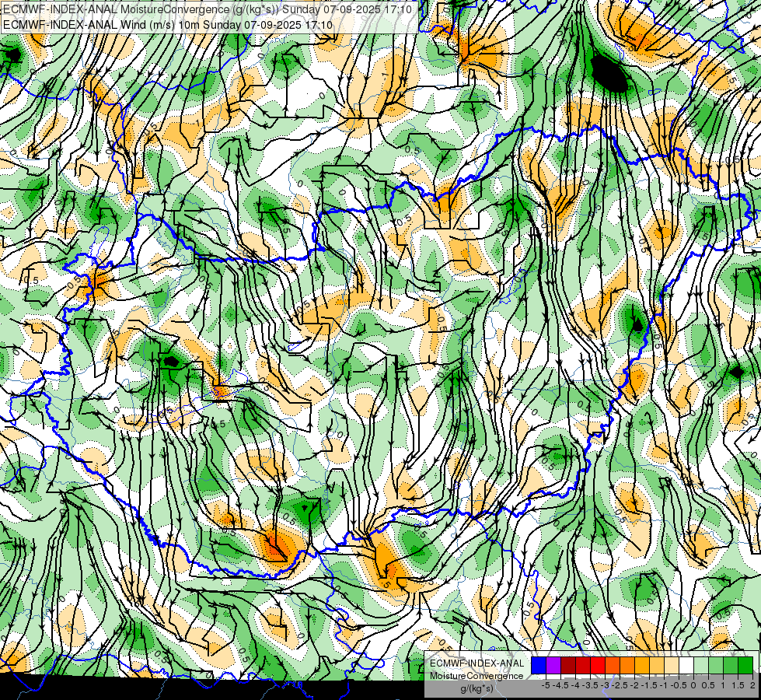Pick legend swatch between -3 and -2.5

pos(613,665)
